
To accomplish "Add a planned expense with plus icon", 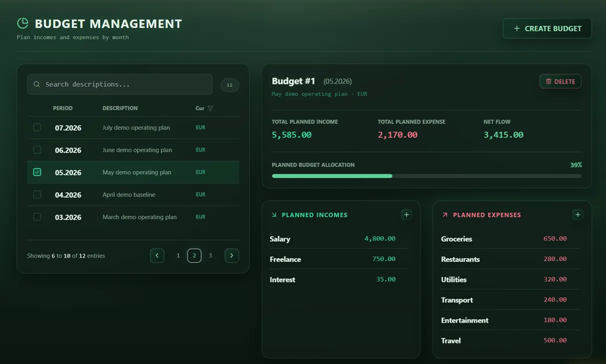I will 578,215.
